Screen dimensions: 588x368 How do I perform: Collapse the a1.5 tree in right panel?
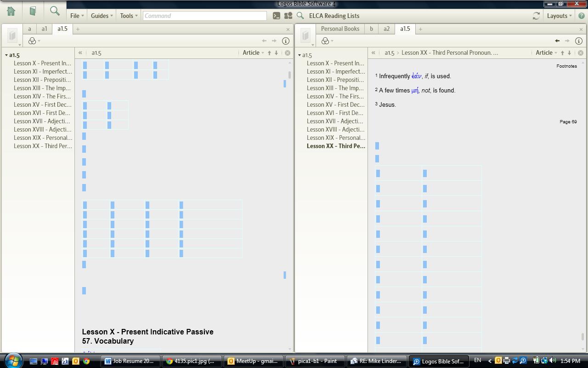[300, 55]
